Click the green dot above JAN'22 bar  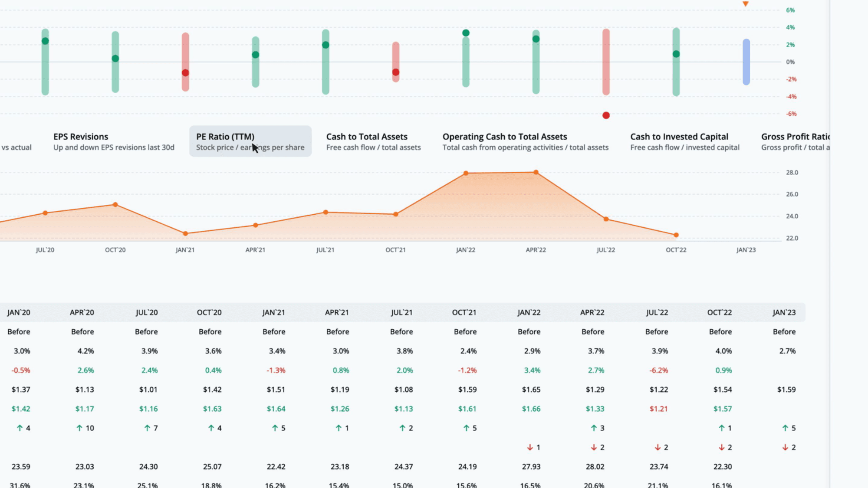click(x=466, y=33)
